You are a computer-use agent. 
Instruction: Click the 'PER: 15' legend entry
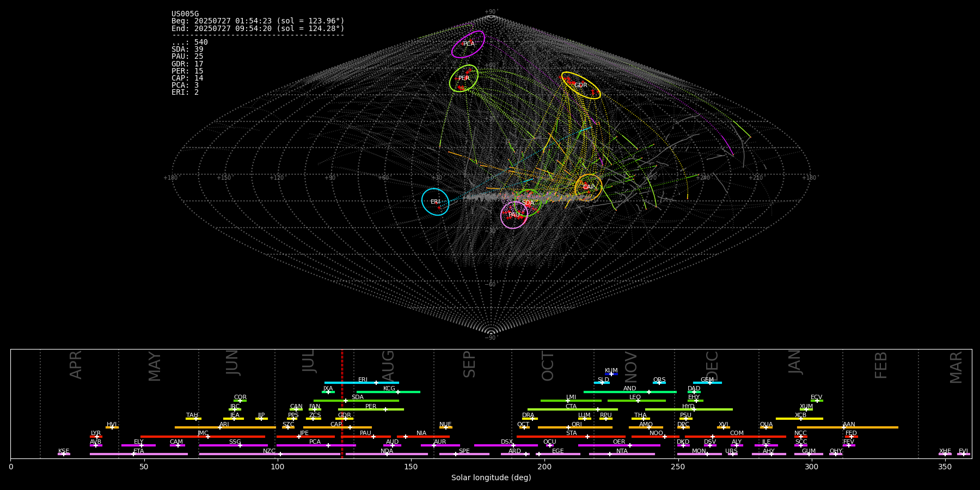coord(187,71)
